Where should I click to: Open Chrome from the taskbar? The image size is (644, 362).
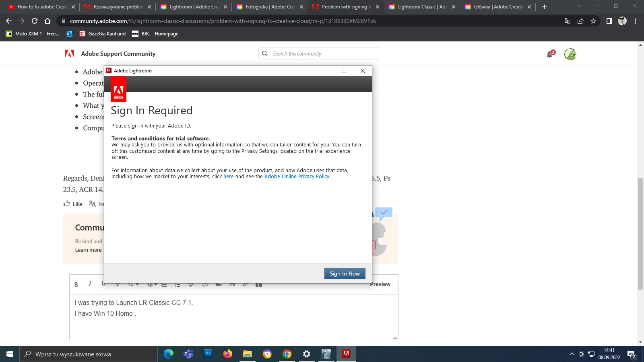(x=287, y=354)
